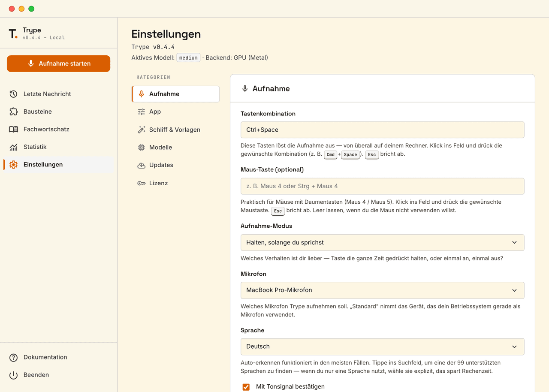This screenshot has width=549, height=392.
Task: Click the Trype v0.4.4 version text
Action: point(153,47)
